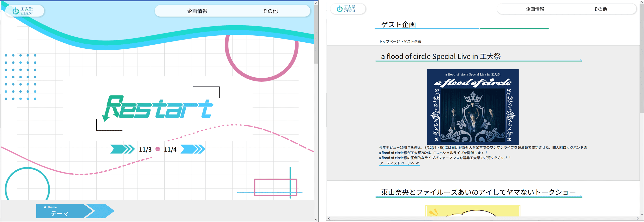Image resolution: width=644 pixels, height=222 pixels.
Task: Click ゲスト企画 in the breadcrumb
Action: [412, 41]
